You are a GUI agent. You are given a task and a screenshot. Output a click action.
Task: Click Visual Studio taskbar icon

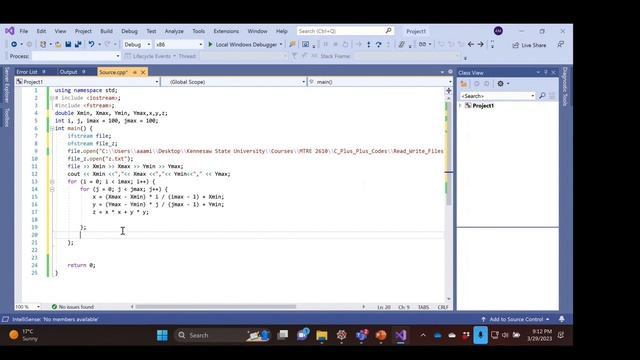400,335
